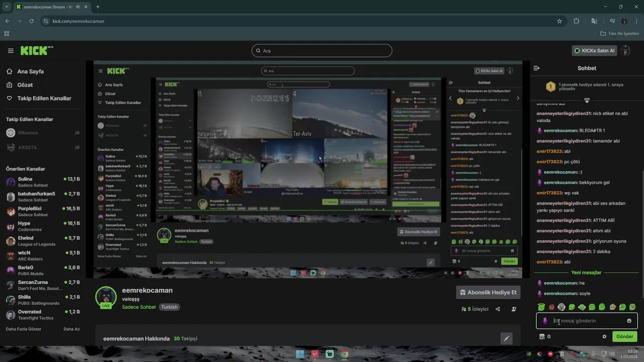
Task: Click the Yeni mesajlar divider in chat
Action: click(x=586, y=273)
